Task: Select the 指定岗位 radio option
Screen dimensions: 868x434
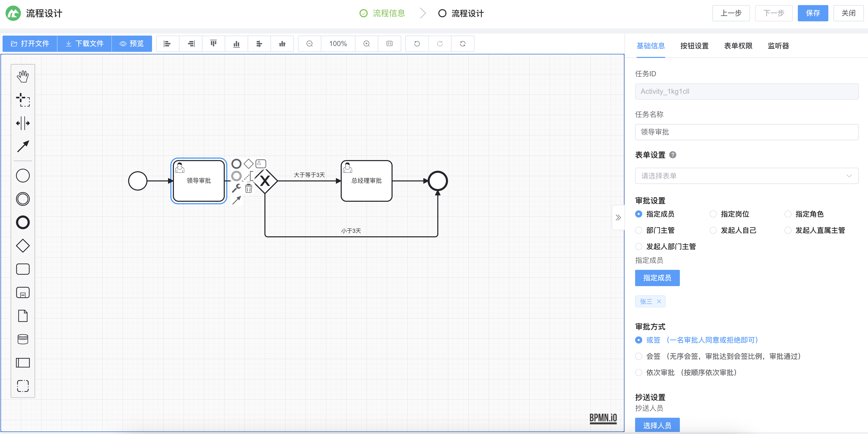Action: click(713, 214)
